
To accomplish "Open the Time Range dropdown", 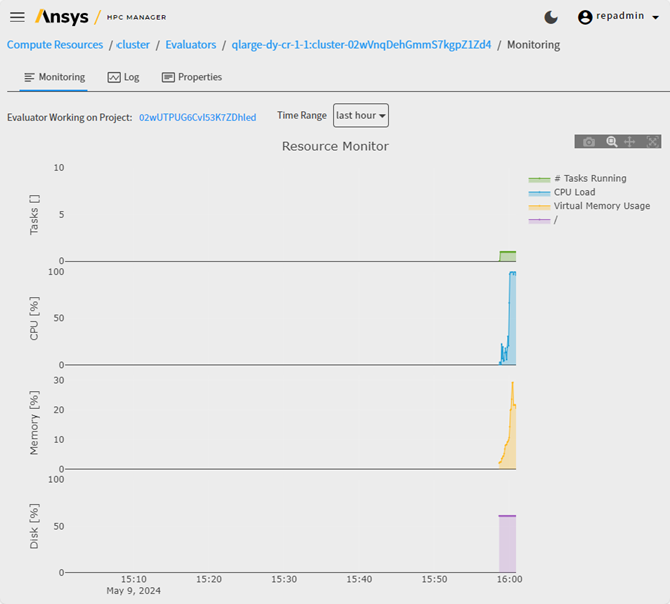I will (361, 116).
